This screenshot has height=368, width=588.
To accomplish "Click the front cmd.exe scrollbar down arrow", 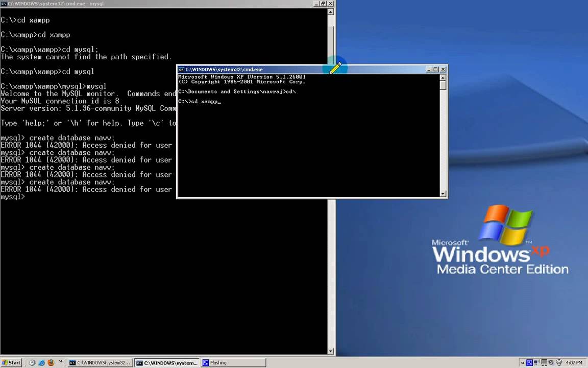I will [443, 193].
